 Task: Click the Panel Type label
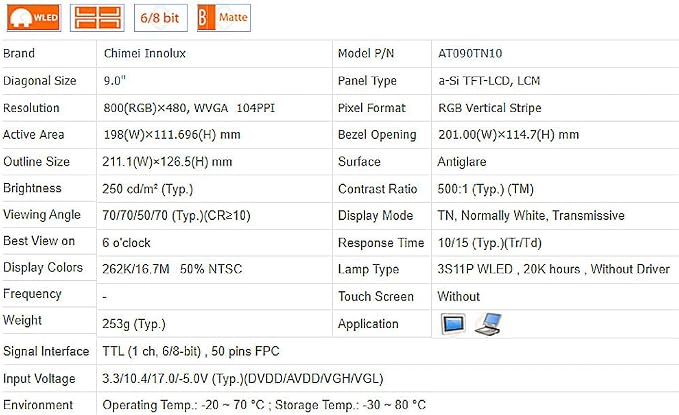pyautogui.click(x=367, y=81)
